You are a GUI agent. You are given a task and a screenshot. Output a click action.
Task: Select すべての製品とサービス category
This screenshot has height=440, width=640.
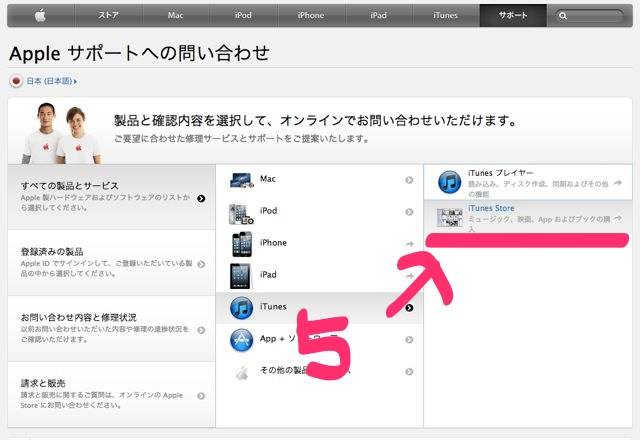click(x=111, y=197)
